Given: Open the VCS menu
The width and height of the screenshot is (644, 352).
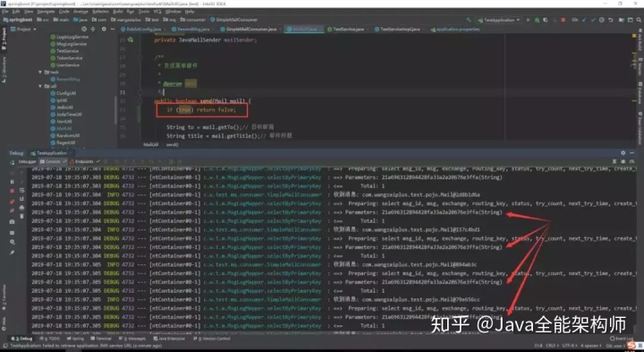Looking at the screenshot, I should (x=157, y=12).
